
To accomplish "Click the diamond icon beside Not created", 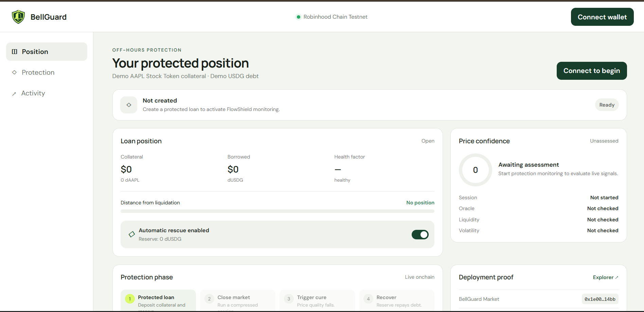I will coord(129,105).
